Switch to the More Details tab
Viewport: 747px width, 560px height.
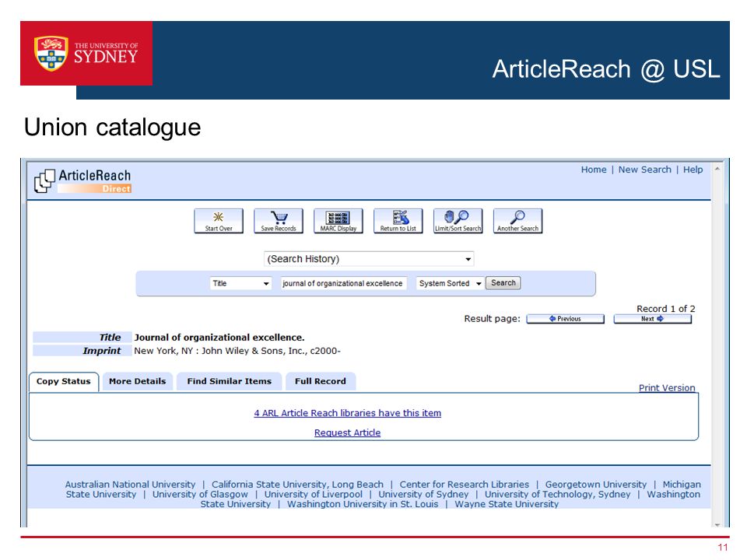(x=137, y=381)
